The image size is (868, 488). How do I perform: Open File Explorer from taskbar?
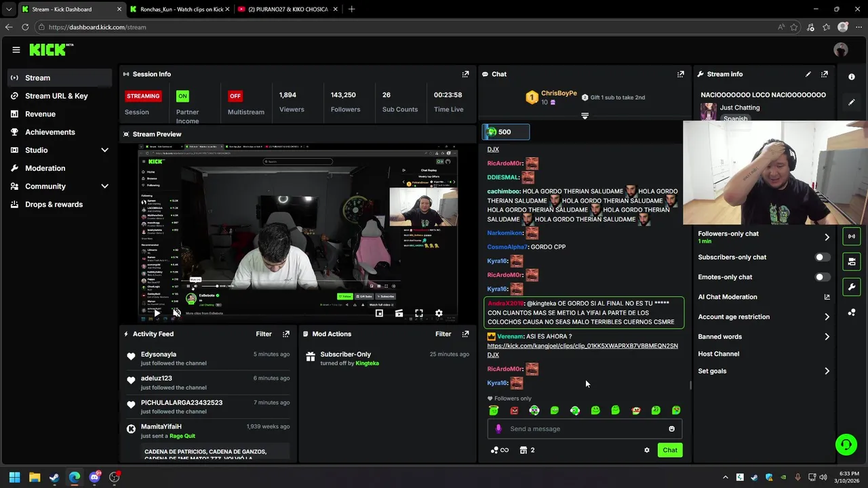click(x=35, y=477)
